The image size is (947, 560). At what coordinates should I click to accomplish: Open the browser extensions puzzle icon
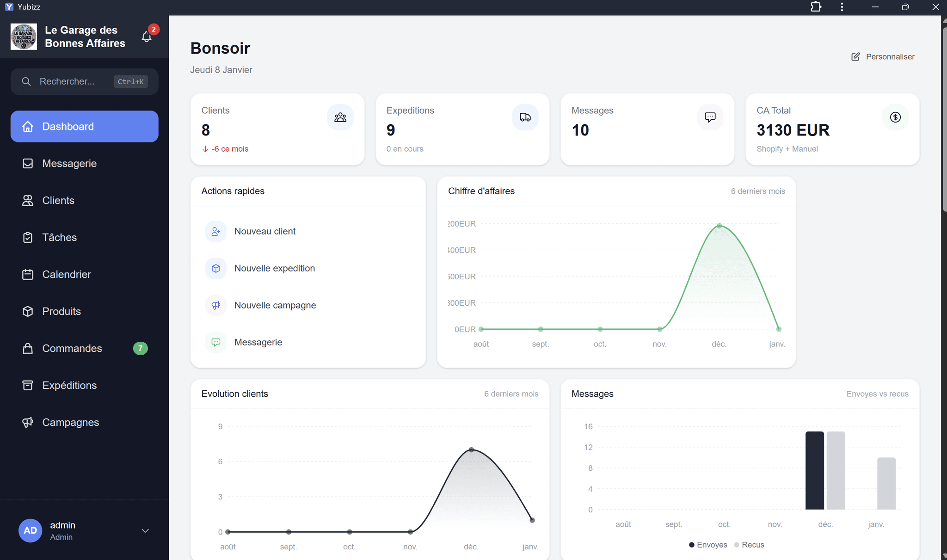pyautogui.click(x=816, y=7)
